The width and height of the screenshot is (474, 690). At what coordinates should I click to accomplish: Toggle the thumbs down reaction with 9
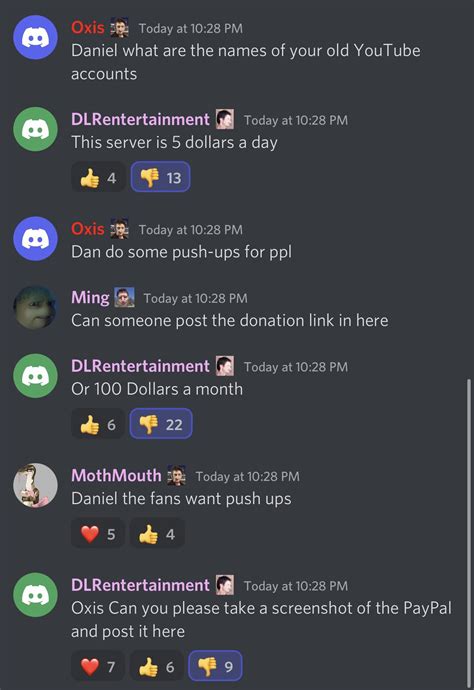coord(215,666)
